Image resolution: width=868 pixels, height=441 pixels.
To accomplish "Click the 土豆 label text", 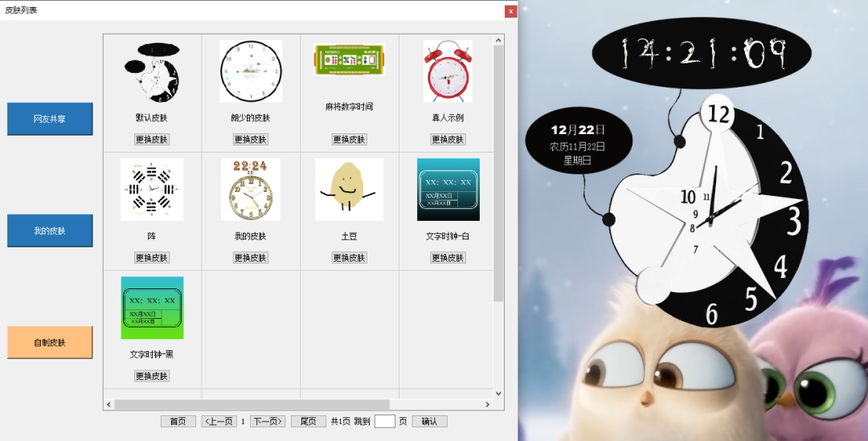I will point(350,236).
